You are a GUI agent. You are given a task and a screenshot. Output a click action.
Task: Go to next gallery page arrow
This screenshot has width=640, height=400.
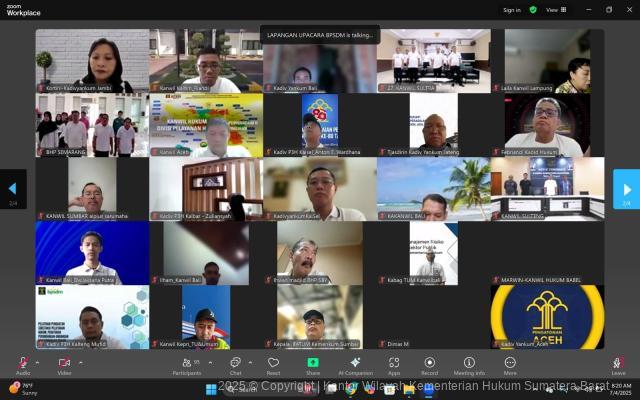[626, 189]
